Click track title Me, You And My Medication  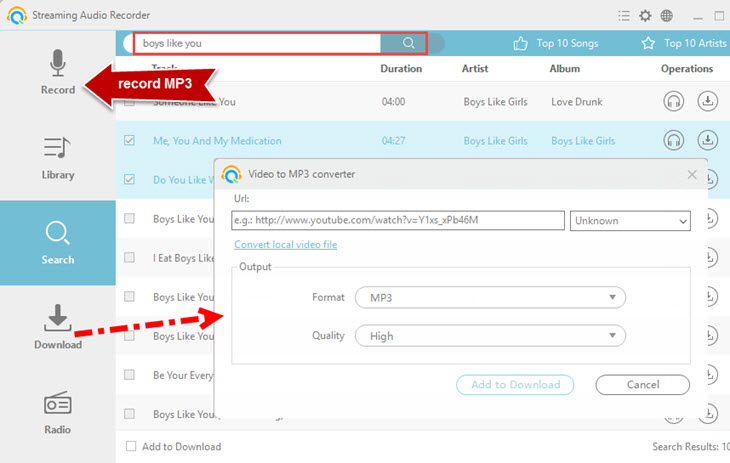coord(217,141)
